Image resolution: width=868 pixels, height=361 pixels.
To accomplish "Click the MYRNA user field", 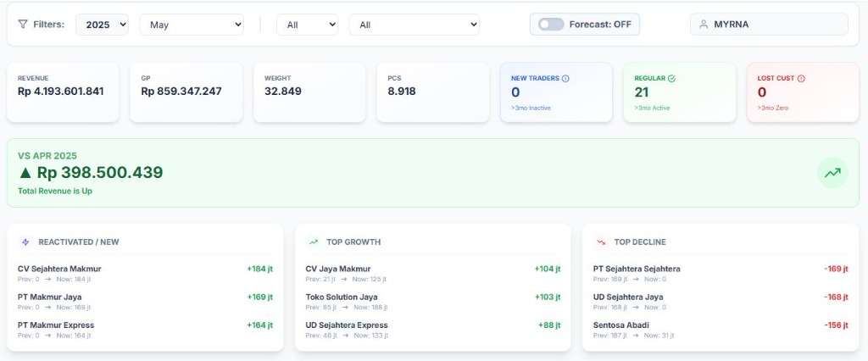I will [x=768, y=25].
